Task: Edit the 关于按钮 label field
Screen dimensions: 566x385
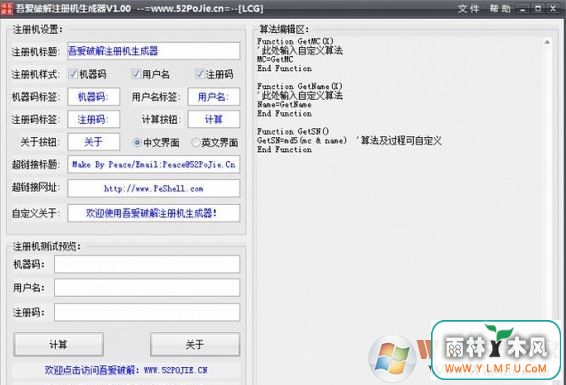Action: coord(93,142)
